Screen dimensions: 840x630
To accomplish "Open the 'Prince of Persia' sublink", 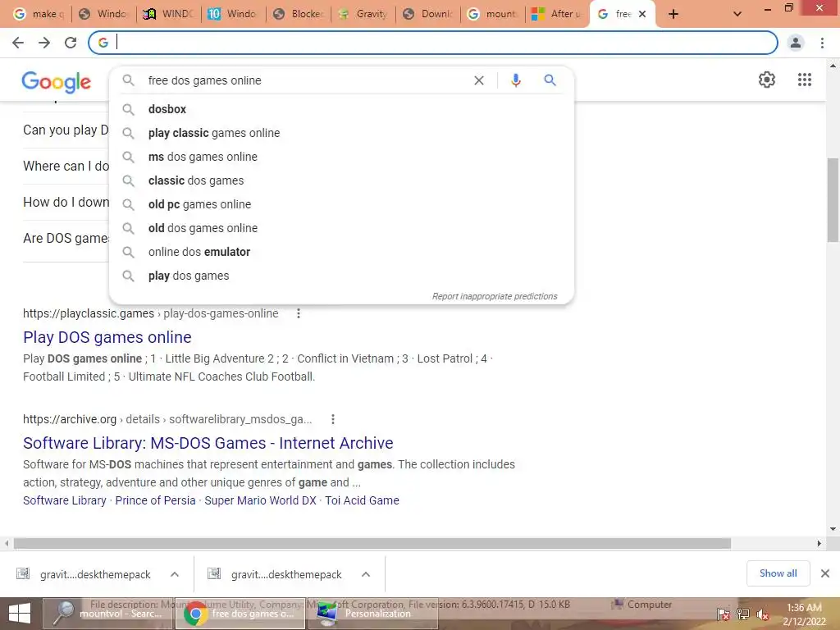I will [155, 500].
